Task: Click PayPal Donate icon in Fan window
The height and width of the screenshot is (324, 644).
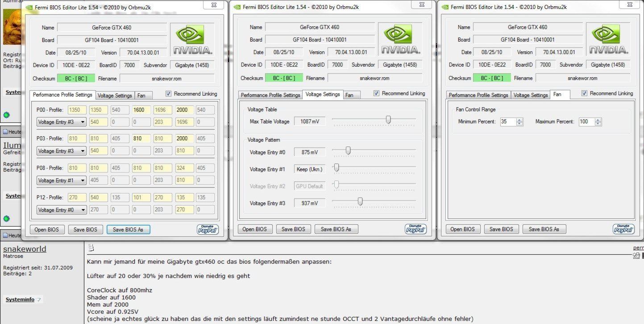Action: click(623, 229)
